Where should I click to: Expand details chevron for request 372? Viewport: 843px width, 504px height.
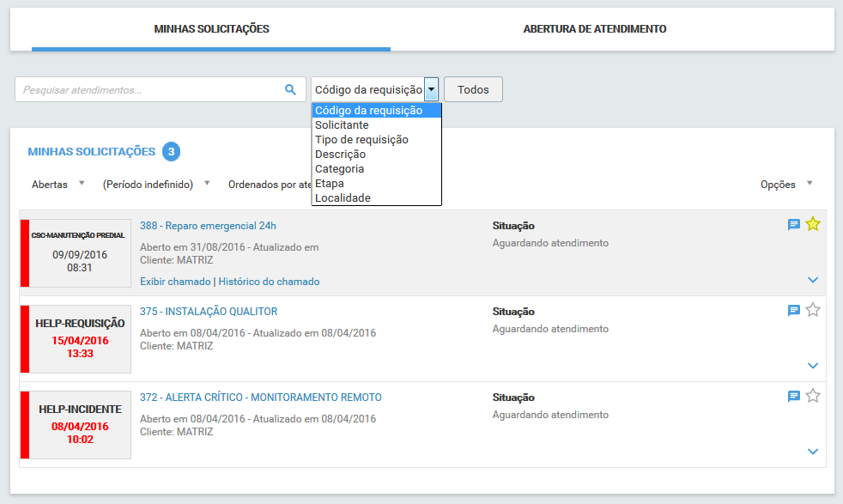813,452
